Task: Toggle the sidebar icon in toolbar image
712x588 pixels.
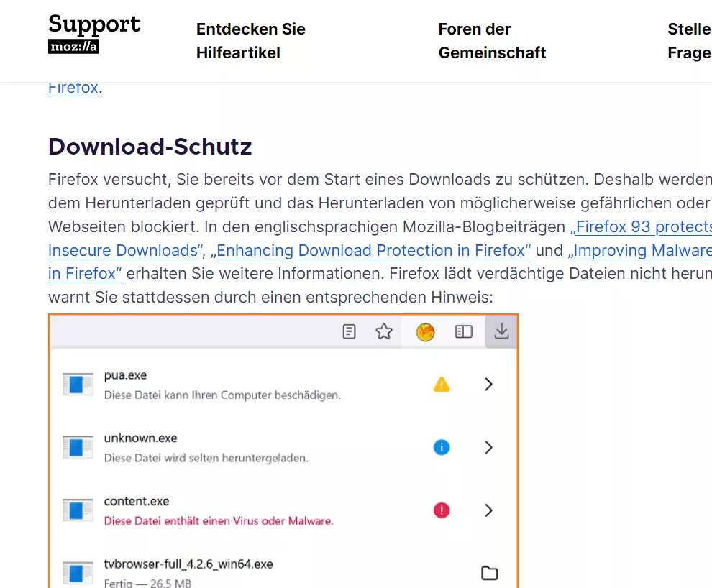Action: pos(464,331)
